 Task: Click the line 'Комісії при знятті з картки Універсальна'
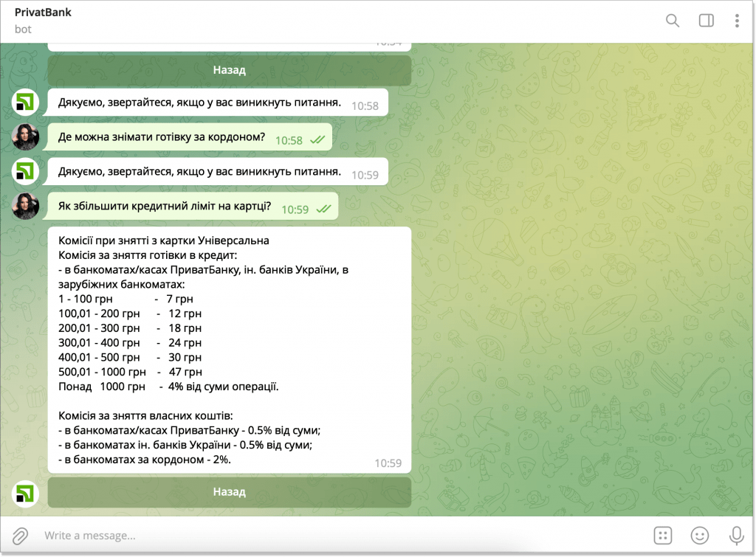pos(164,241)
